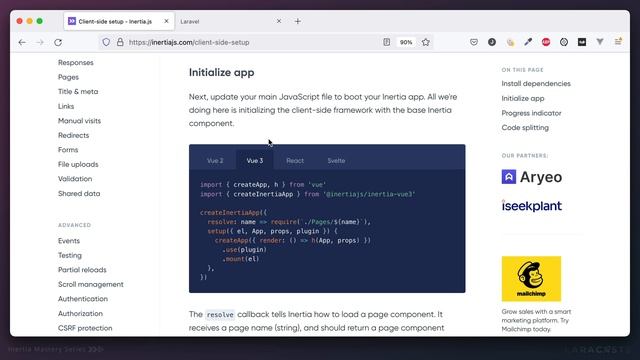This screenshot has height=360, width=640.
Task: Open Scroll management page
Action: (x=91, y=284)
